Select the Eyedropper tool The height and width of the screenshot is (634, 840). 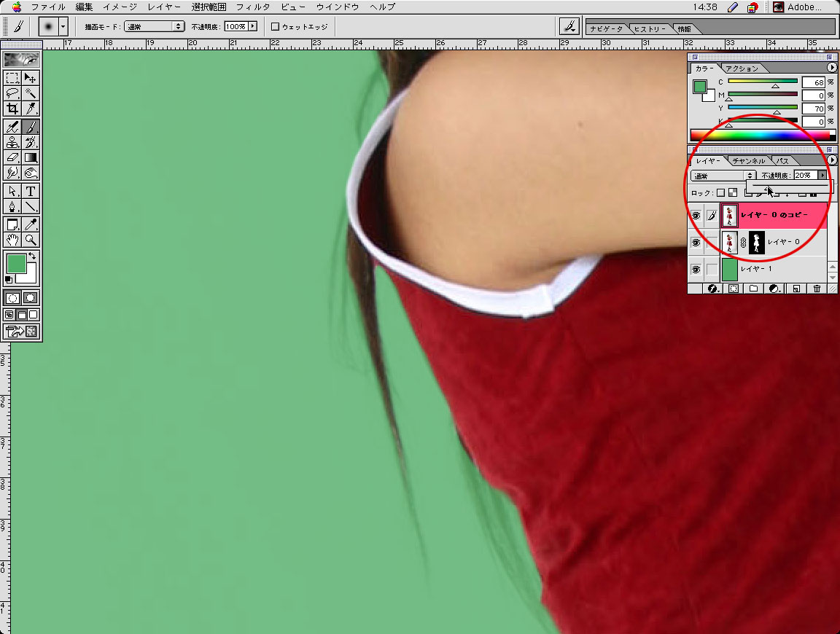click(31, 224)
